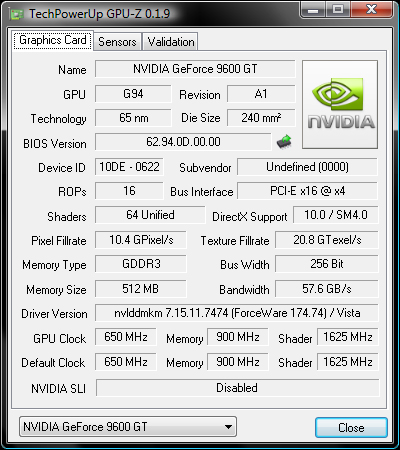Click the "DirectX Support" label
This screenshot has width=400, height=450.
(x=250, y=217)
